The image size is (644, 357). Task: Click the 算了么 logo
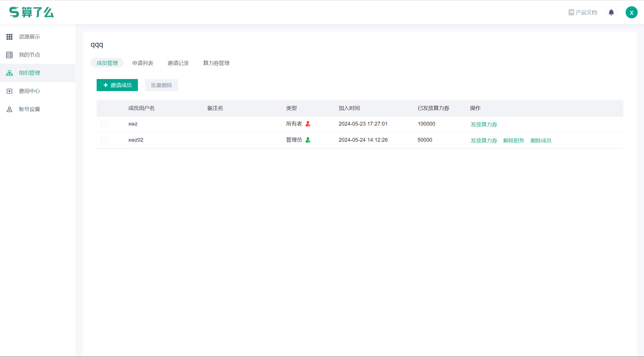tap(31, 12)
